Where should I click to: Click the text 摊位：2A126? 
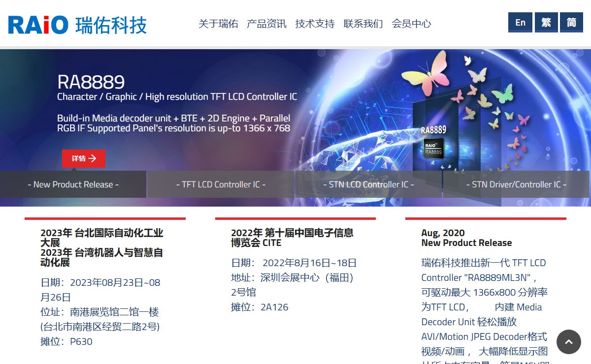pyautogui.click(x=260, y=307)
